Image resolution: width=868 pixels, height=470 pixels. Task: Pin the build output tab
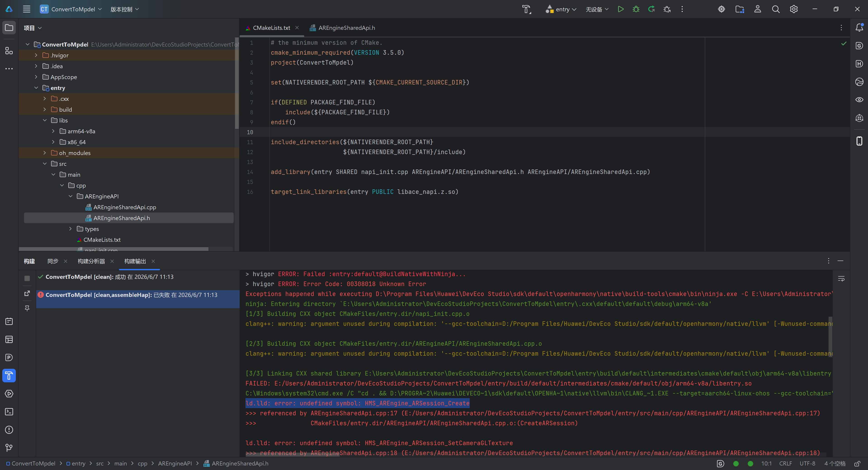click(27, 308)
